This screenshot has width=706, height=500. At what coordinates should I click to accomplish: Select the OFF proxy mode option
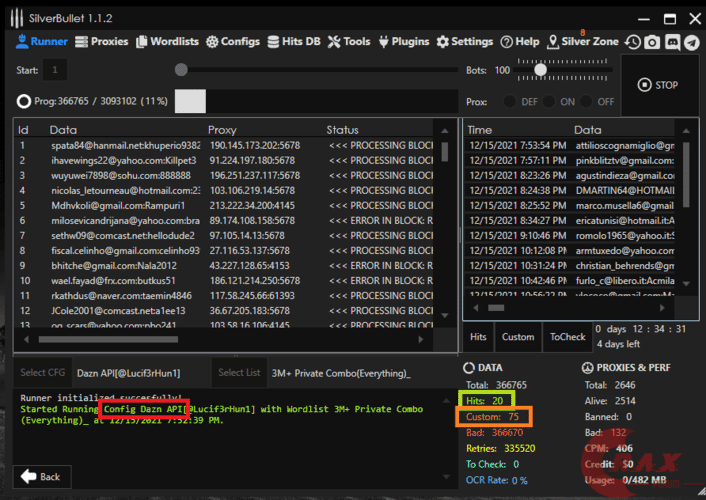point(587,101)
